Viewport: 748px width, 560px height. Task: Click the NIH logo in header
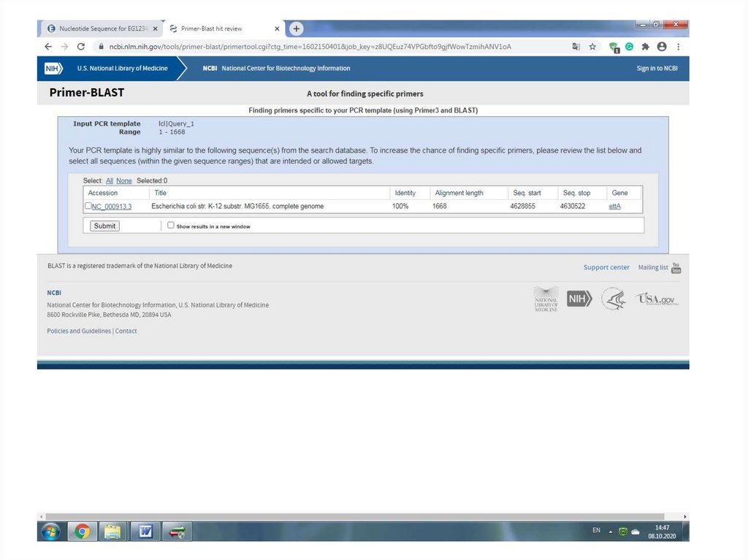click(x=53, y=68)
